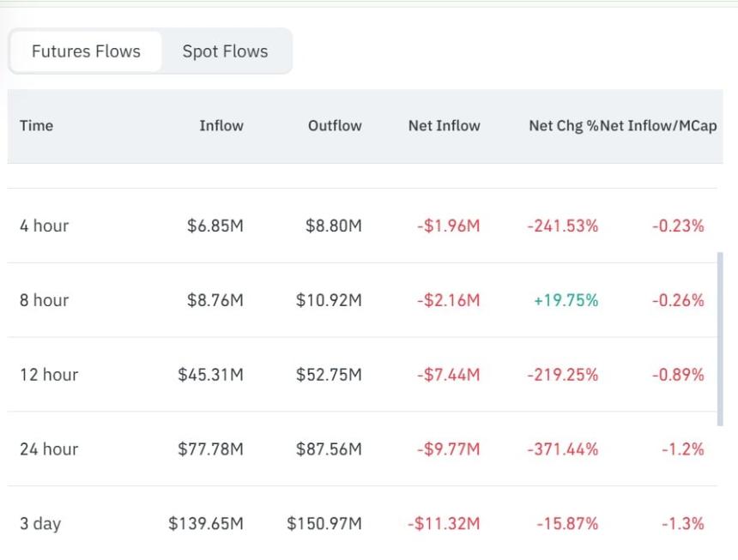738x560 pixels.
Task: Click the -0.89% net inflow/MCap value
Action: pos(678,375)
